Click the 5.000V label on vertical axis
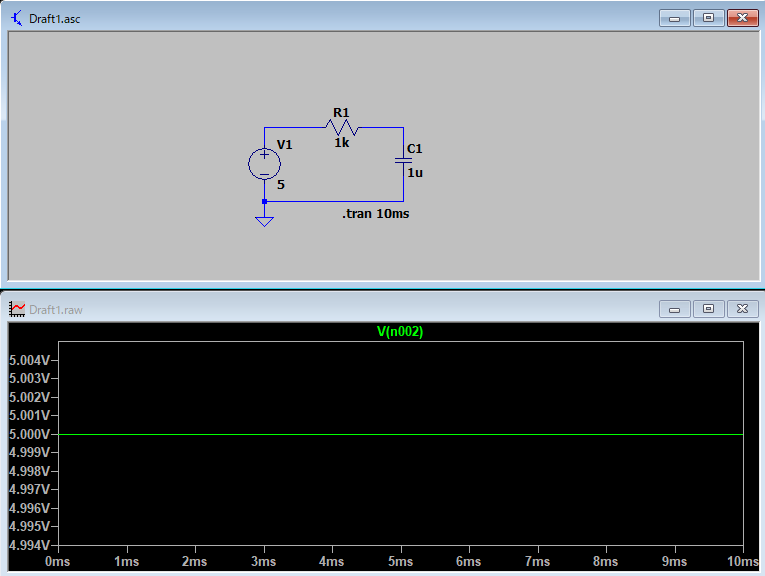The height and width of the screenshot is (576, 765). click(x=29, y=434)
